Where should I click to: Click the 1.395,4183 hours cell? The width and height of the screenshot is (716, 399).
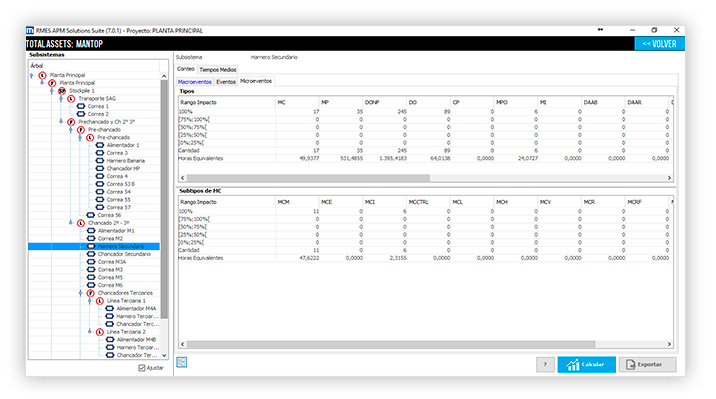pyautogui.click(x=393, y=158)
